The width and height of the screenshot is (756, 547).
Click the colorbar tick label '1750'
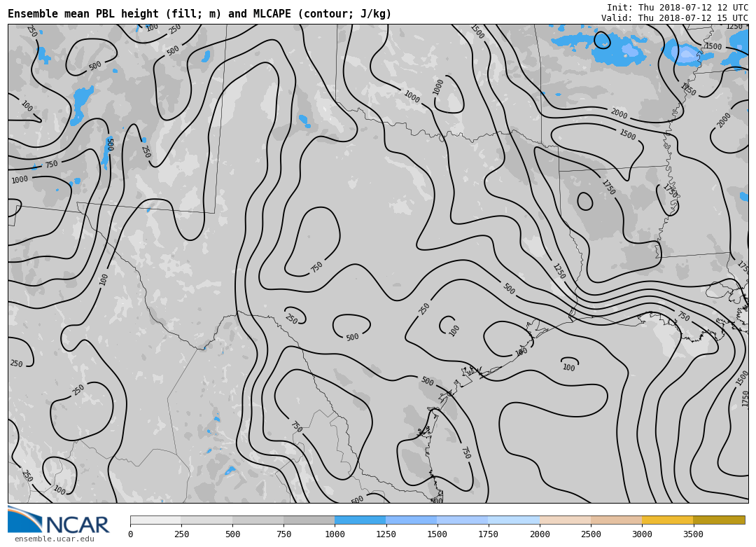click(x=489, y=534)
